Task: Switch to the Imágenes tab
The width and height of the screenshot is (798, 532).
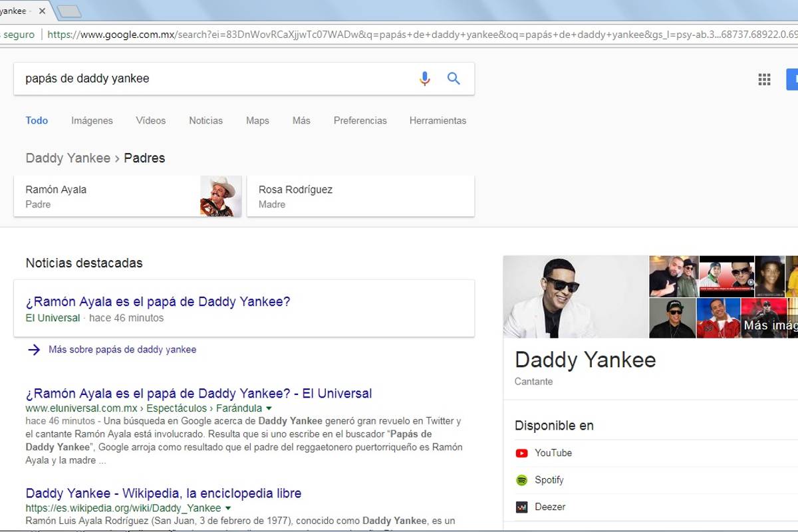Action: [x=92, y=120]
